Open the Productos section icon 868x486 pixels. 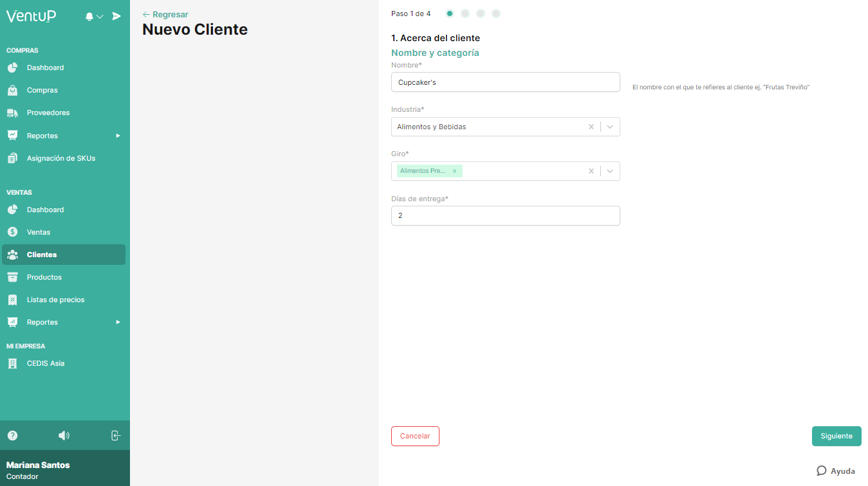pos(14,276)
